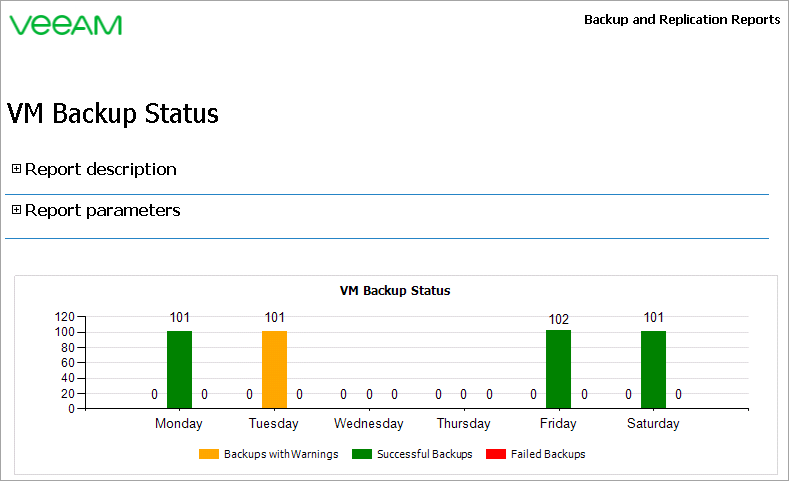Click the VM Backup Status chart title

(x=395, y=291)
